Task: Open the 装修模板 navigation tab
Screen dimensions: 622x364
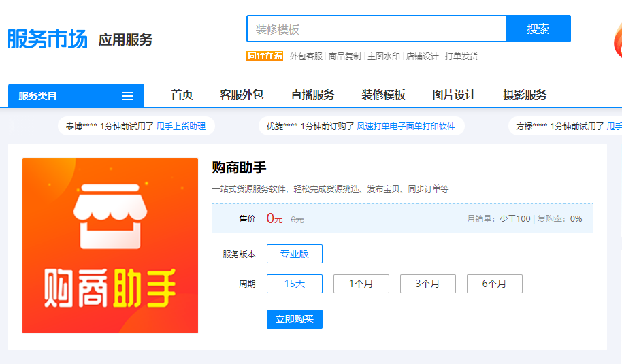Action: coord(383,95)
